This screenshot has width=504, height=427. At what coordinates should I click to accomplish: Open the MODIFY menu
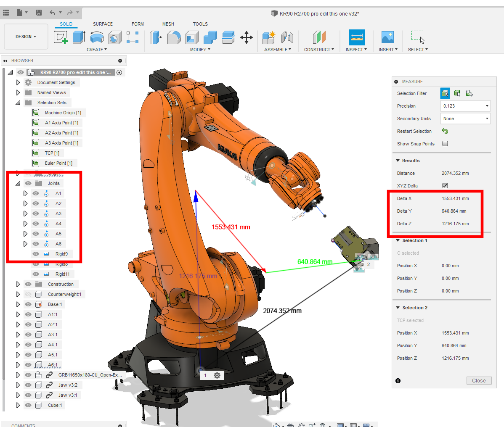tap(200, 50)
